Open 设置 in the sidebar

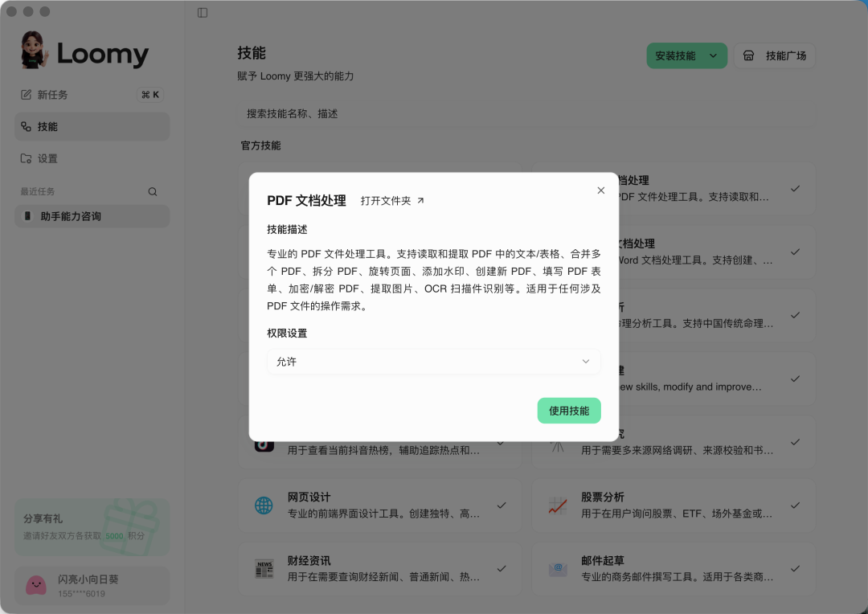(x=92, y=158)
